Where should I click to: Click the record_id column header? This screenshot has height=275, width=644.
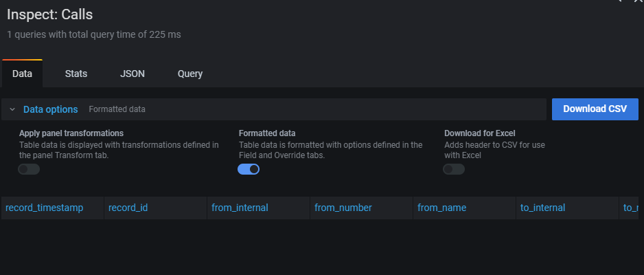click(128, 208)
